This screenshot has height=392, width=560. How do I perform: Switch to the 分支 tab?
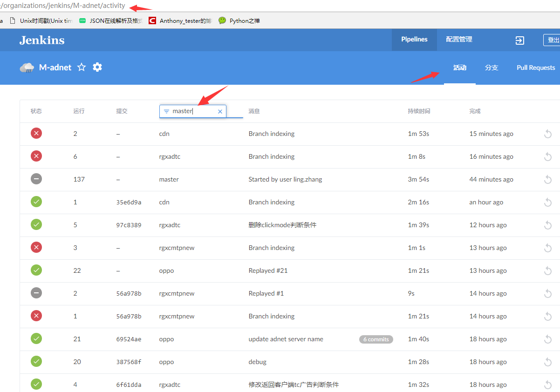(491, 68)
